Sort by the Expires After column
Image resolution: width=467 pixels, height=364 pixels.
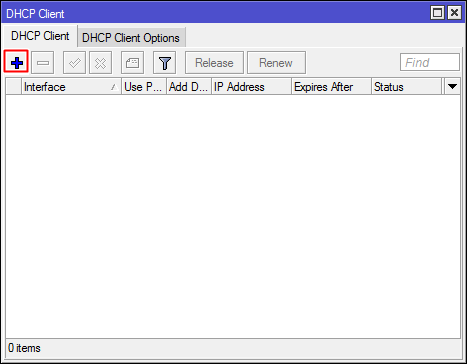[332, 87]
